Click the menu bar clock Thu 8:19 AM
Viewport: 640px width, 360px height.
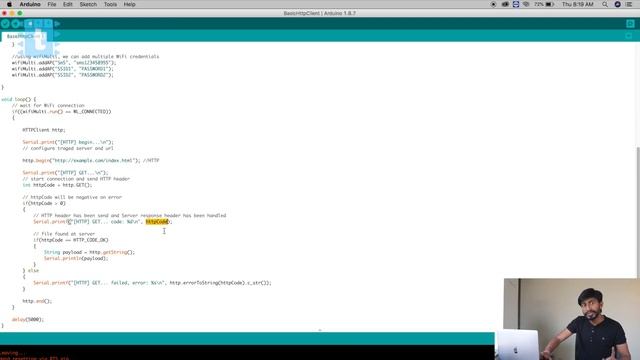(578, 4)
